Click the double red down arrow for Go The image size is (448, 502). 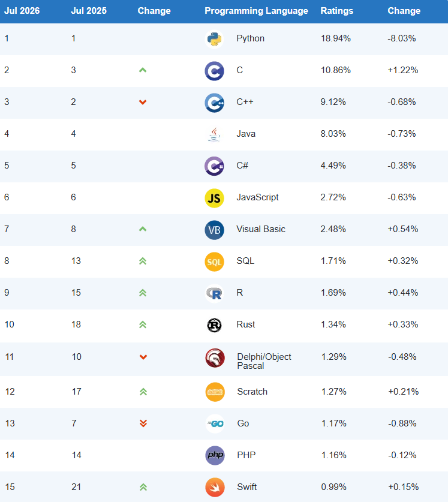point(143,423)
